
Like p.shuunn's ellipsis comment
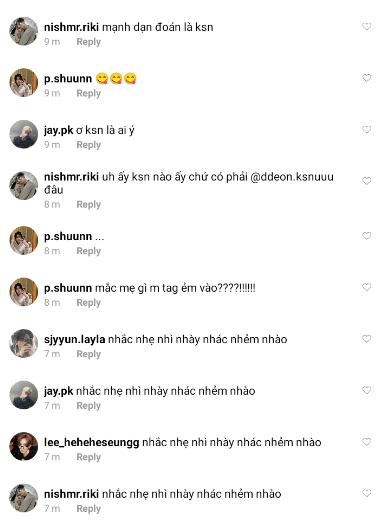(367, 235)
